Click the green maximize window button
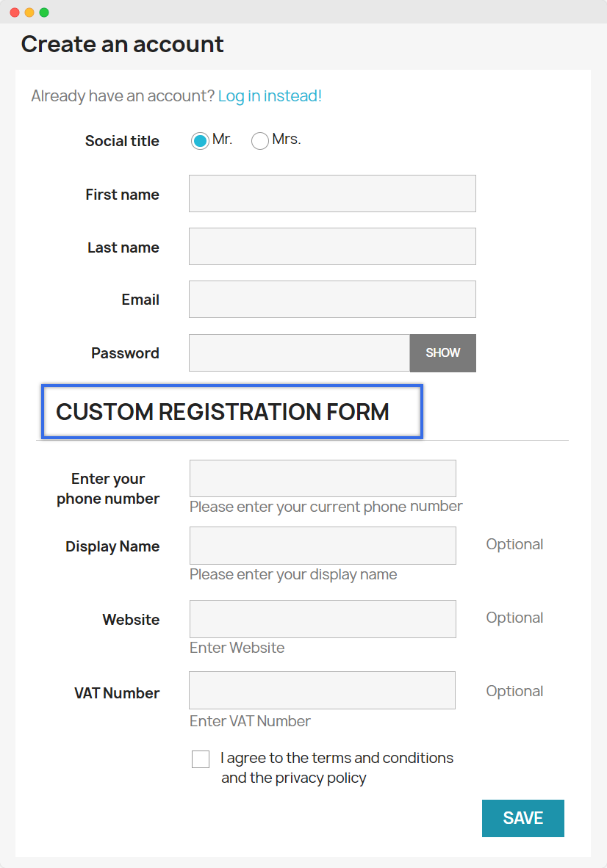Viewport: 607px width, 868px height. click(44, 12)
